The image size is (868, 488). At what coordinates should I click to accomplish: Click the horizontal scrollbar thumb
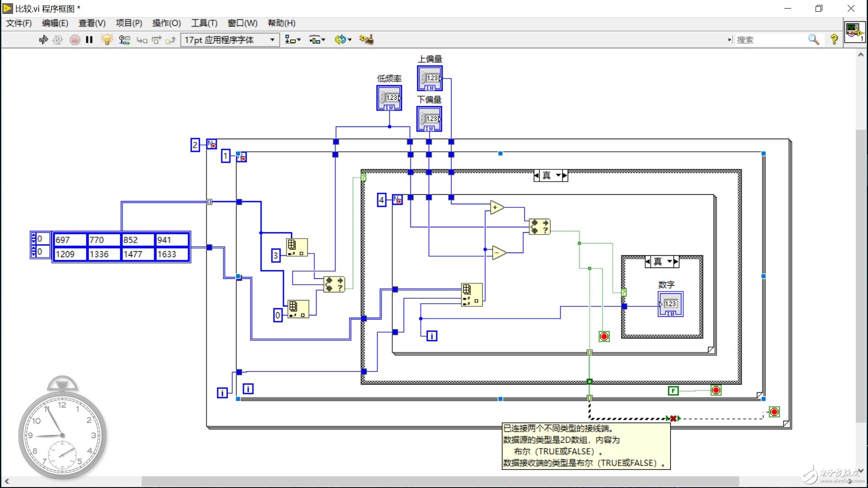440,481
